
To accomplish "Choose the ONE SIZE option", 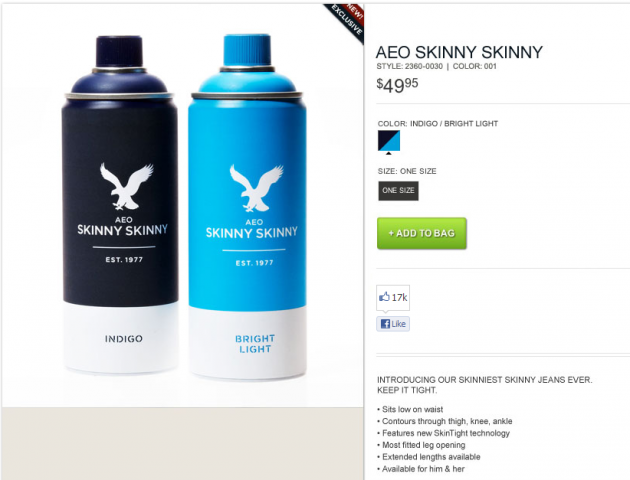I will click(398, 191).
